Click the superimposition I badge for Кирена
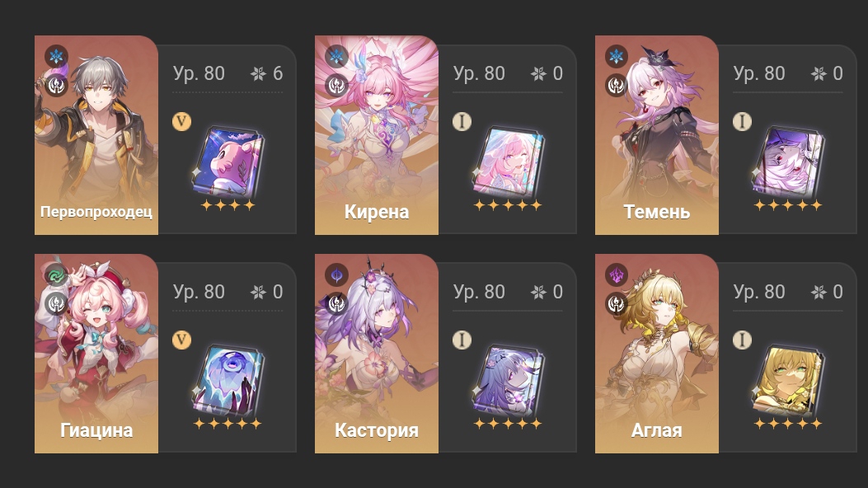Viewport: 868px width, 488px height. pos(462,121)
